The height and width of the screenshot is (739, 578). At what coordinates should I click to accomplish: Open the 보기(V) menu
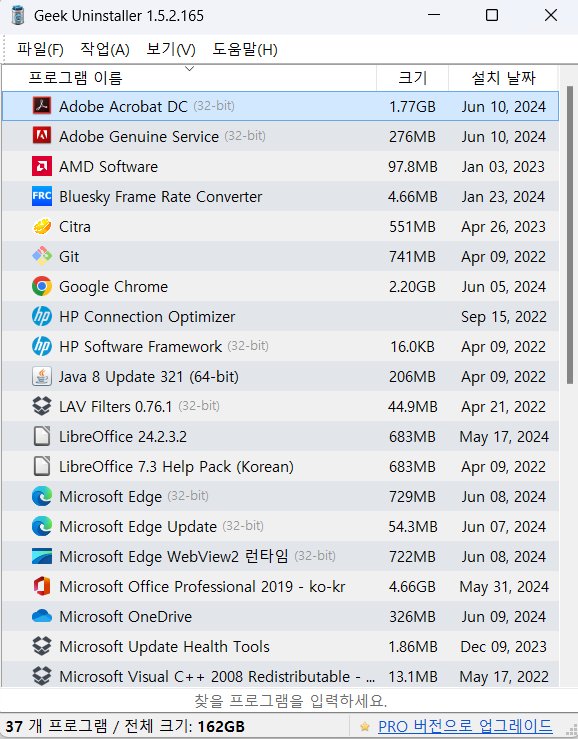tap(171, 49)
